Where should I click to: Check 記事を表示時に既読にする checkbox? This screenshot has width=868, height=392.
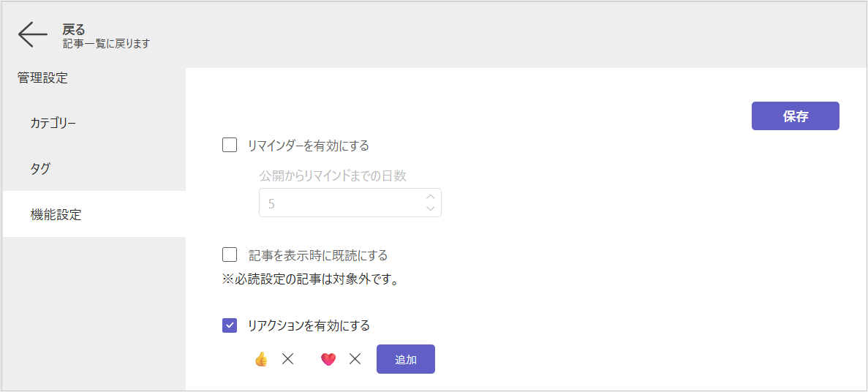[x=230, y=255]
